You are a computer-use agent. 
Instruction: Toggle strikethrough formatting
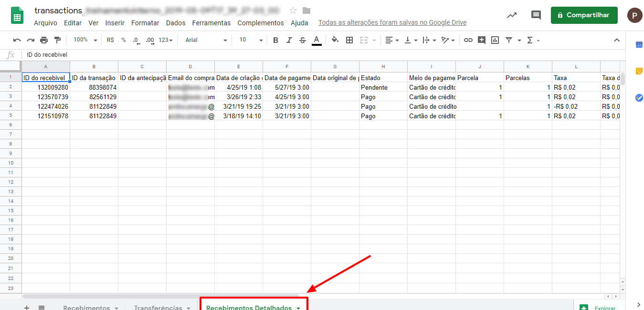click(302, 40)
